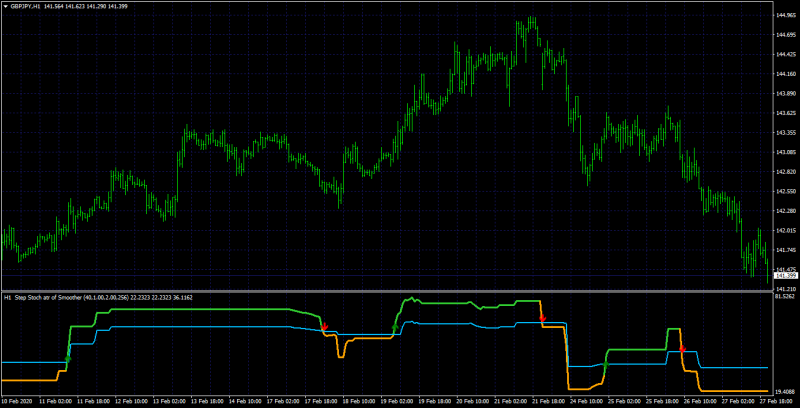
Task: Click the 25 Feb 02:00 time axis label
Action: coord(623,402)
